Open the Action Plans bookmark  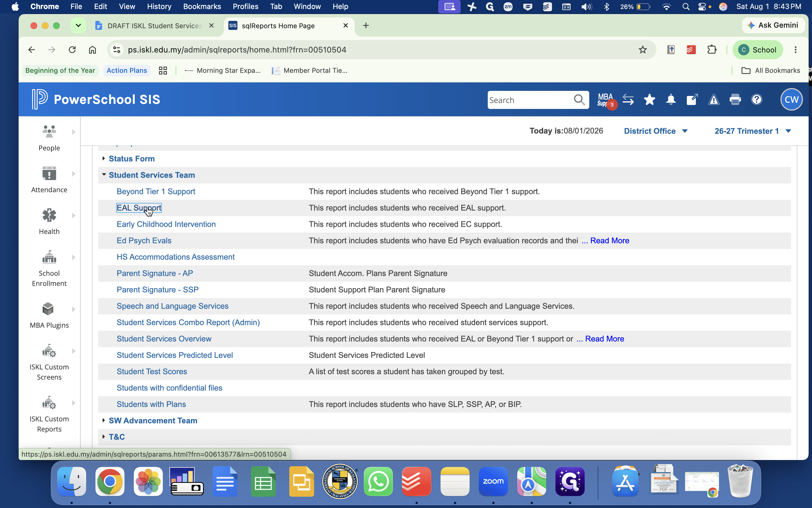(127, 71)
